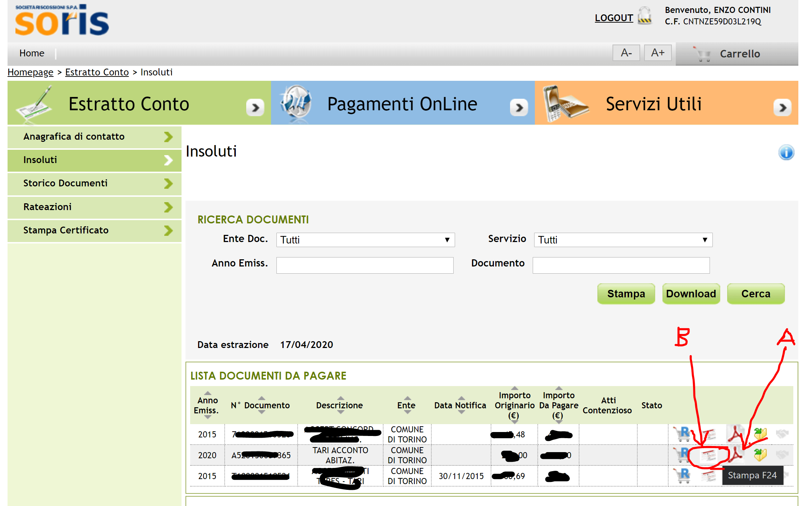
Task: Click the yellow box icon in the 2020 row
Action: (x=760, y=455)
